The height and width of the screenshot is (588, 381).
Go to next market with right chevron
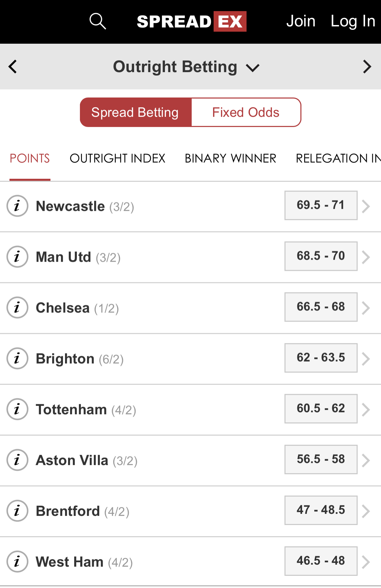(x=367, y=67)
